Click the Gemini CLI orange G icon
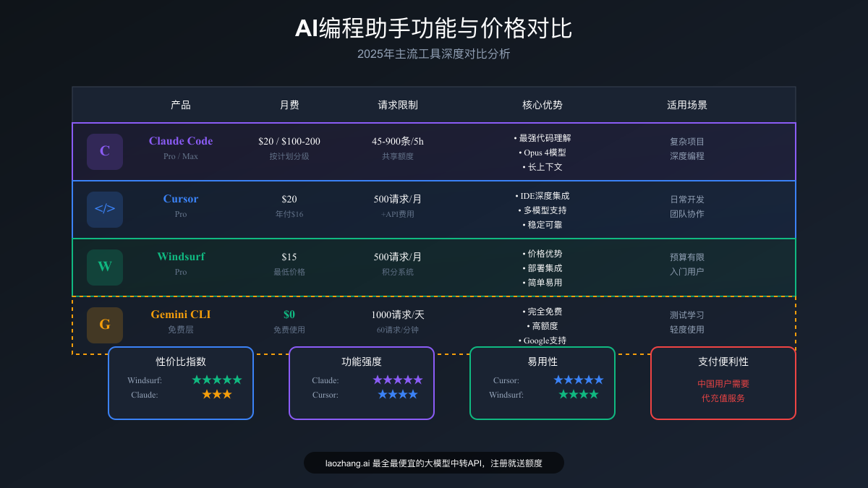This screenshot has width=868, height=488. click(x=105, y=325)
